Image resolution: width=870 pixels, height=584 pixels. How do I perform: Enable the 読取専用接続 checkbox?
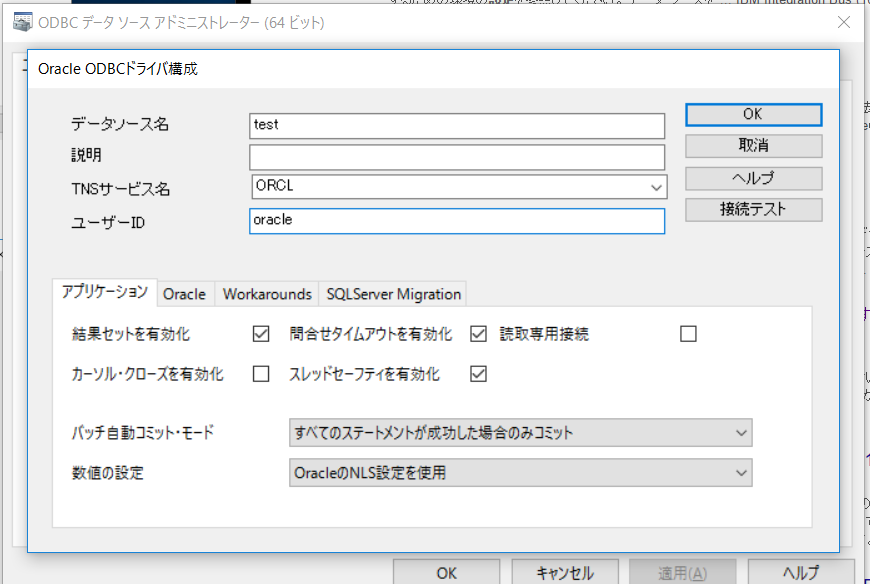coord(688,334)
